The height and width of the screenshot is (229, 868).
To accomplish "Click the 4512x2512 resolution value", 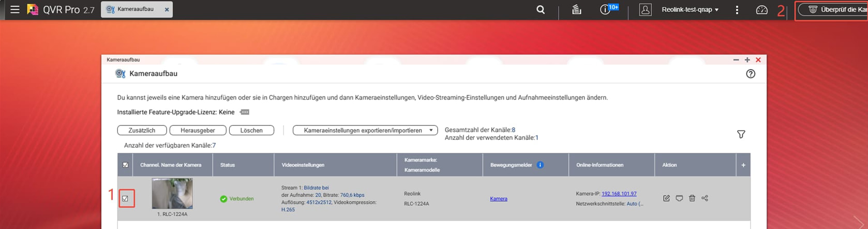I will (319, 202).
